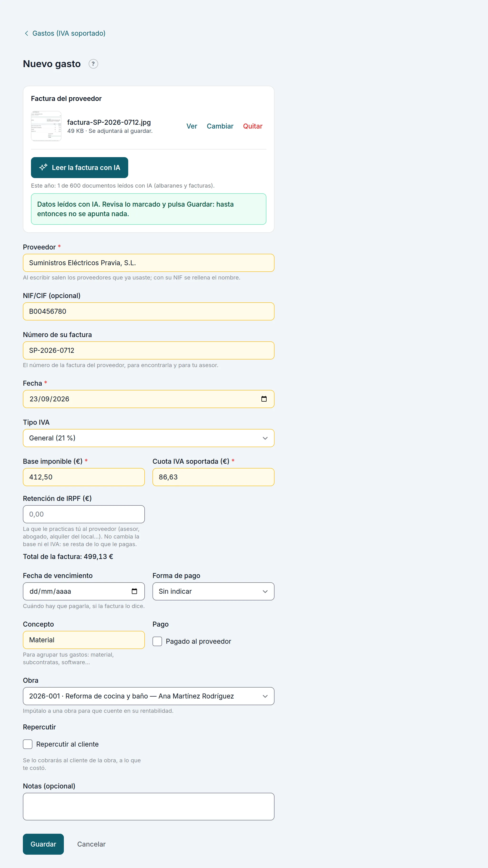Click Quitar to remove the invoice
This screenshot has height=868, width=488.
[253, 126]
